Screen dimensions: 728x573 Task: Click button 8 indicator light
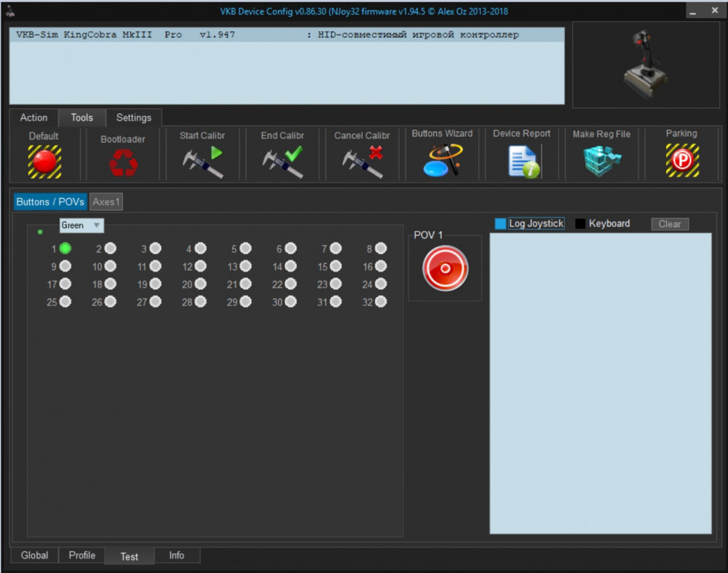pyautogui.click(x=381, y=248)
